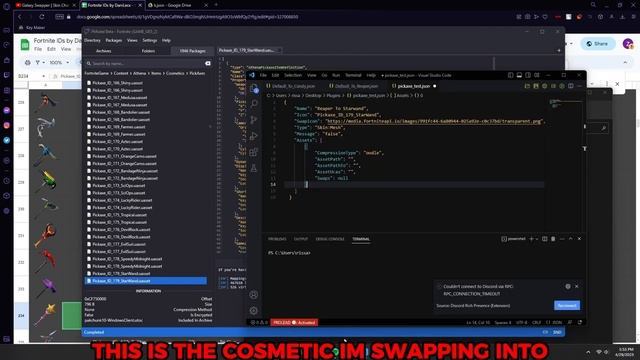
Task: Open the powershell terminal profile dropdown
Action: [x=513, y=239]
